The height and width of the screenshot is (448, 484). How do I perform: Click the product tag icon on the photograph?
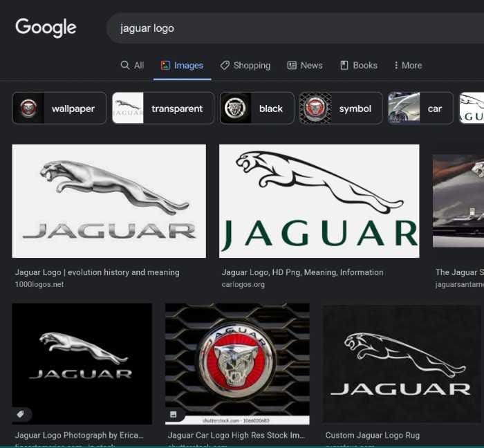pyautogui.click(x=21, y=414)
